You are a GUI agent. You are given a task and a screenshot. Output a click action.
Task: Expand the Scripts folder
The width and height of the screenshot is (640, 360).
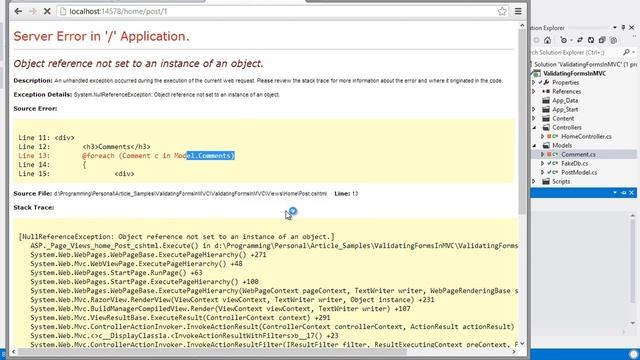[x=533, y=181]
